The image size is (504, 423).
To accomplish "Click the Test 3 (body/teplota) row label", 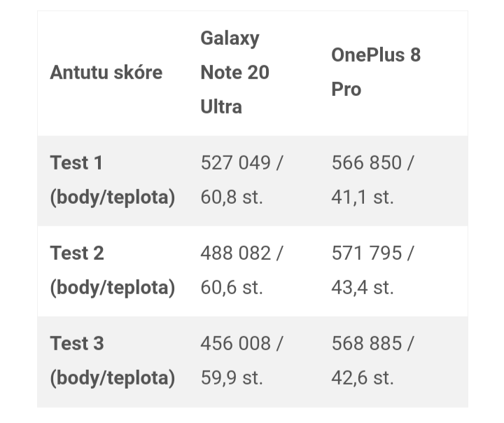I will coord(113,361).
